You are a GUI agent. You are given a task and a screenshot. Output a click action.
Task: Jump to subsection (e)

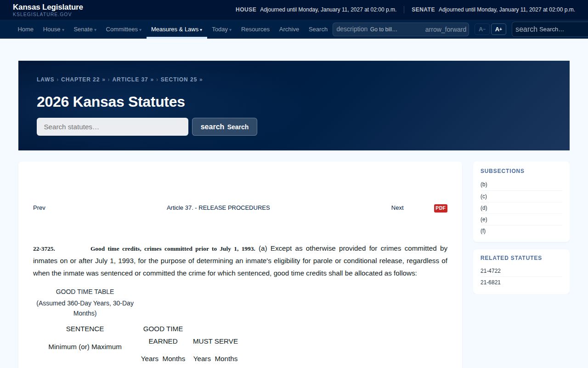484,219
